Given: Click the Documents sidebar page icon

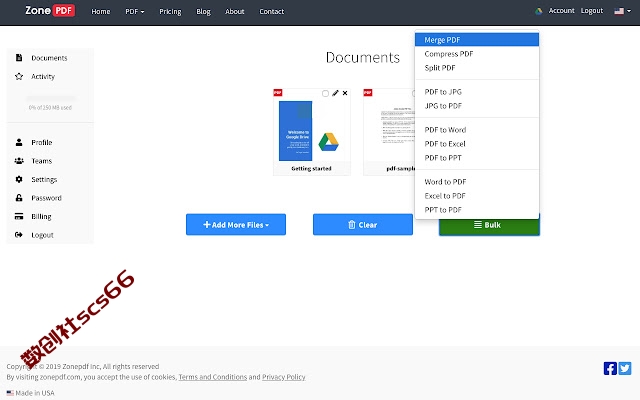Looking at the screenshot, I should [x=19, y=58].
